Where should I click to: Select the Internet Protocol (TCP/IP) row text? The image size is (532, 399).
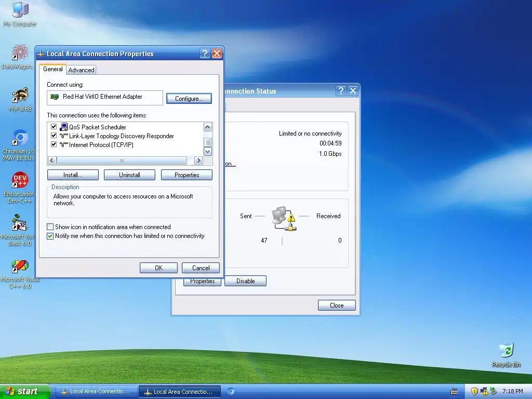[x=101, y=145]
